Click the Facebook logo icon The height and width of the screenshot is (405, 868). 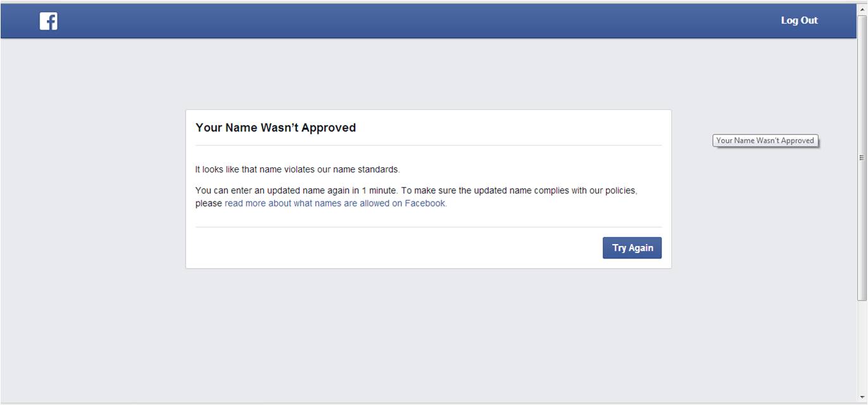(x=48, y=21)
